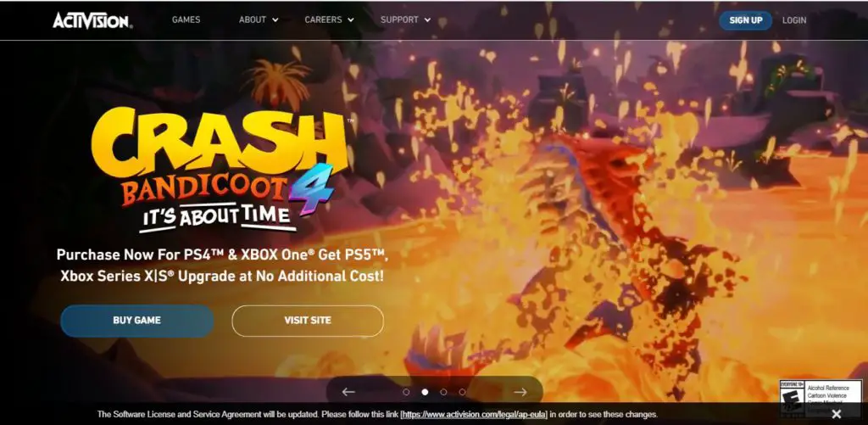Expand the Careers dropdown chevron
The image size is (868, 425).
click(350, 20)
